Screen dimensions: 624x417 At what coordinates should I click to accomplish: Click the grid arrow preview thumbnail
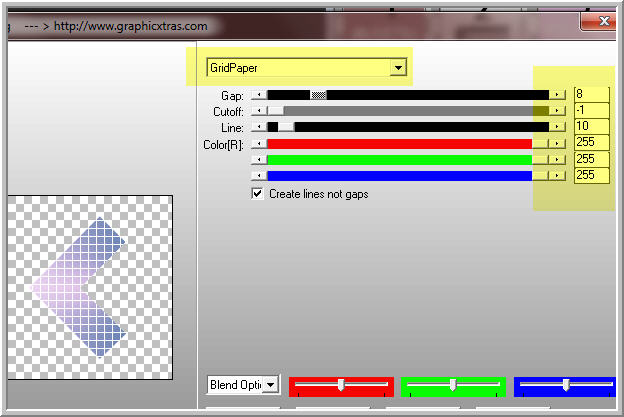[x=90, y=287]
